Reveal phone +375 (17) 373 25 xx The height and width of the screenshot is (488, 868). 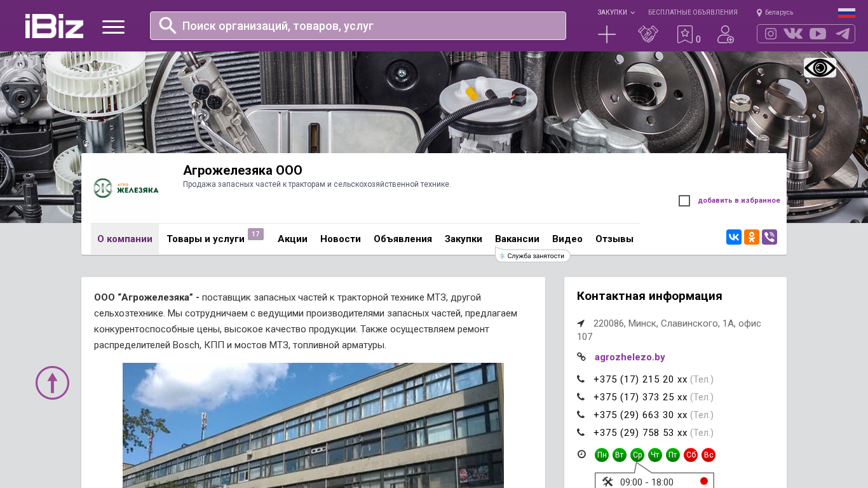click(641, 397)
